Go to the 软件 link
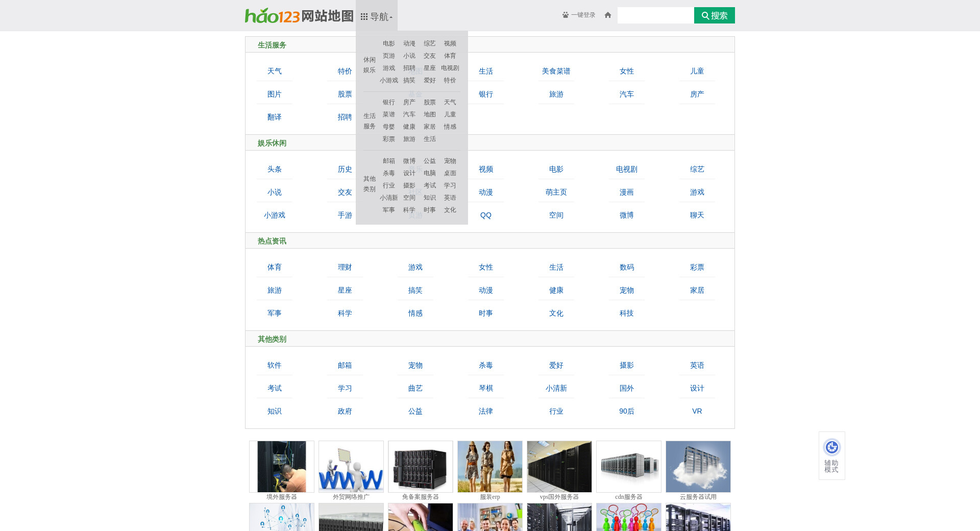Image resolution: width=980 pixels, height=531 pixels. [275, 365]
